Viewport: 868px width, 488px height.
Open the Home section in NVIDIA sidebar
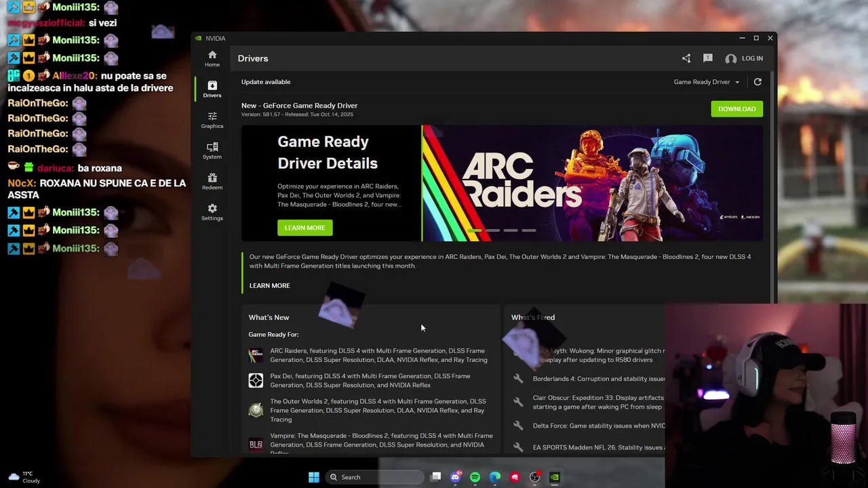coord(212,58)
